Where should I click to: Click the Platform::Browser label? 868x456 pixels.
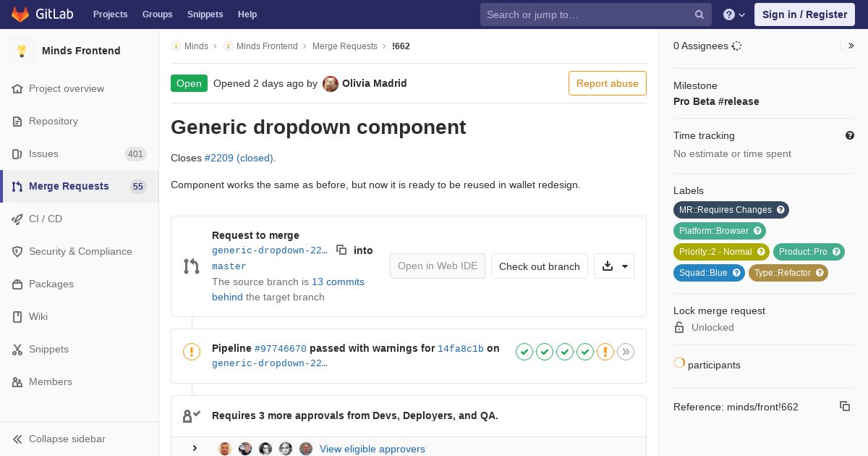pyautogui.click(x=720, y=231)
